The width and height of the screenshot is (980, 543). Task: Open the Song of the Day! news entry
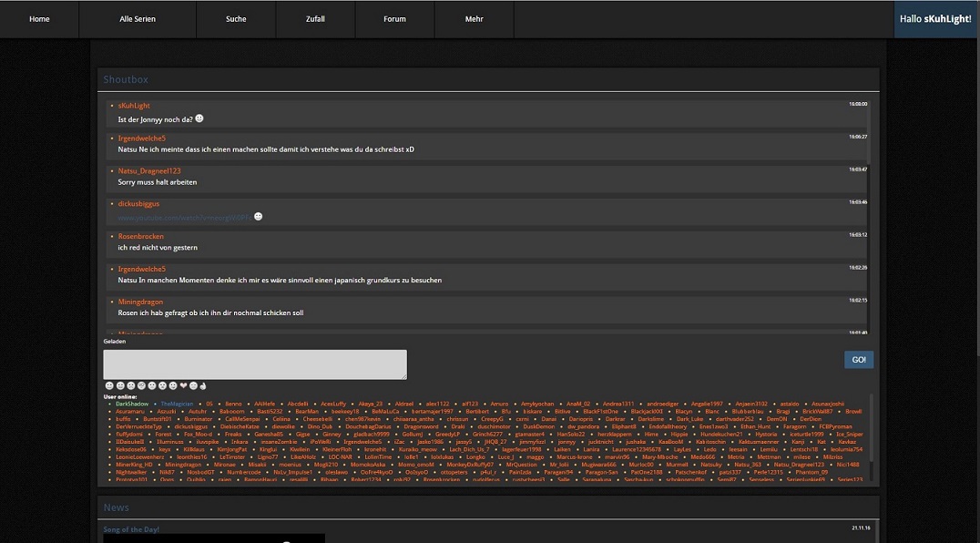pos(133,529)
